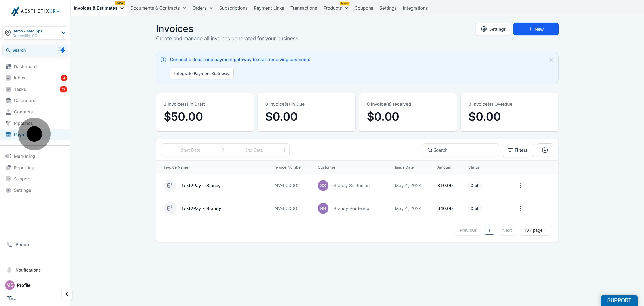Open the top Settings tab
The width and height of the screenshot is (644, 306).
[388, 8]
